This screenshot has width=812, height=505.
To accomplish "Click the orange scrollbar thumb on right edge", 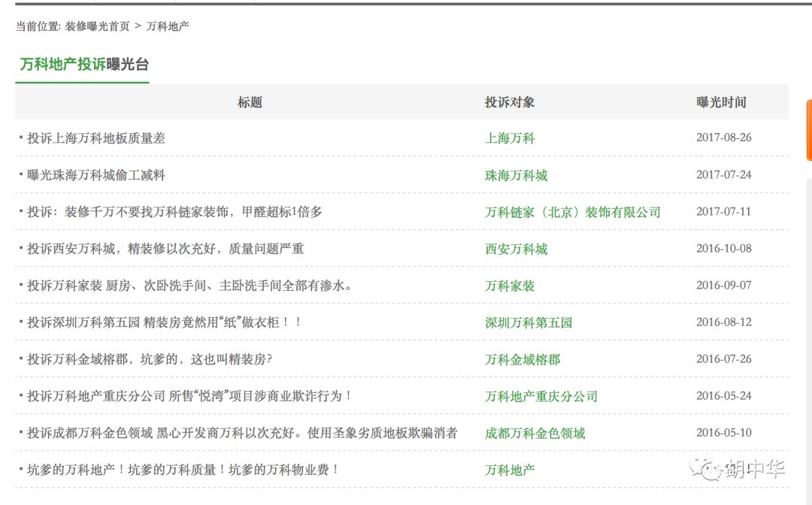I will pyautogui.click(x=810, y=130).
